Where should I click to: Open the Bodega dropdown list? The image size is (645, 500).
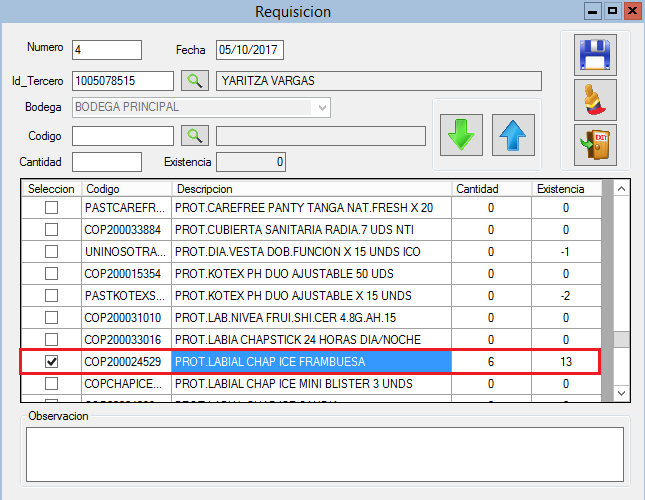coord(321,107)
